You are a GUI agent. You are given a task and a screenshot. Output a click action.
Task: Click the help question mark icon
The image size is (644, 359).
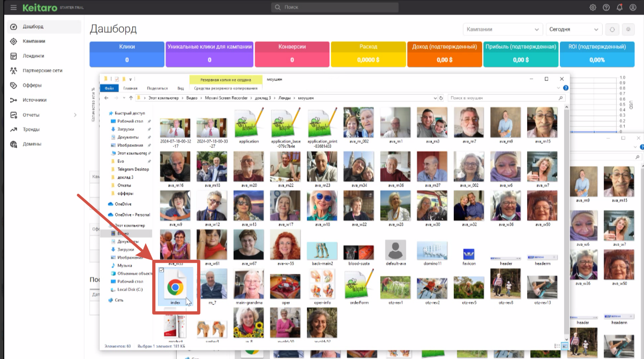tap(606, 8)
